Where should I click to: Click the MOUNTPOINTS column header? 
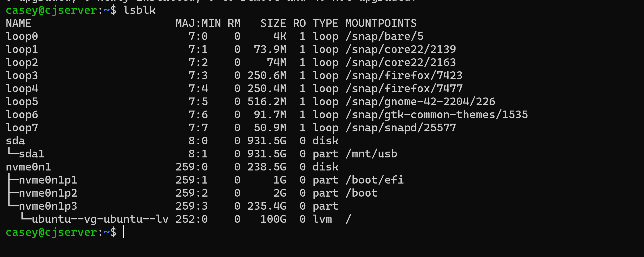[x=381, y=23]
